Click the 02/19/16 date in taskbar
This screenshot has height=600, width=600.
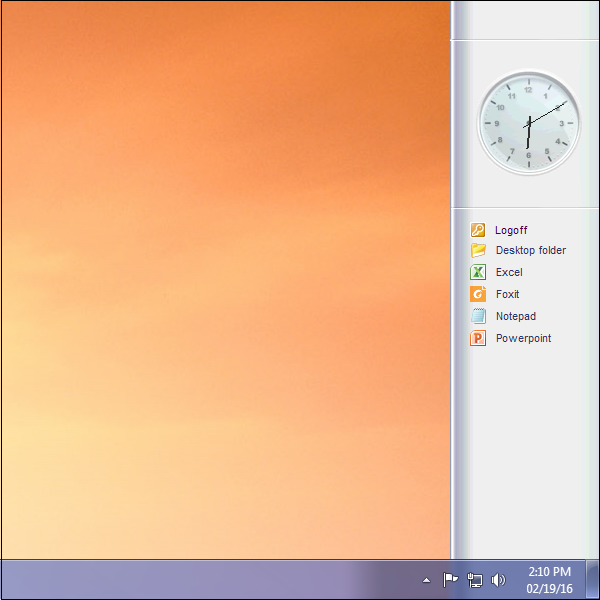tap(549, 588)
